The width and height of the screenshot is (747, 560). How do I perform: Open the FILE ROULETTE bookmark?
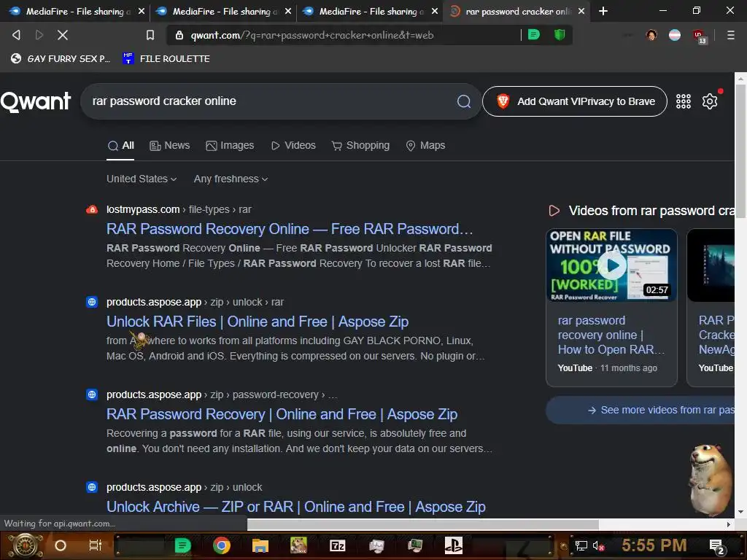coord(166,58)
